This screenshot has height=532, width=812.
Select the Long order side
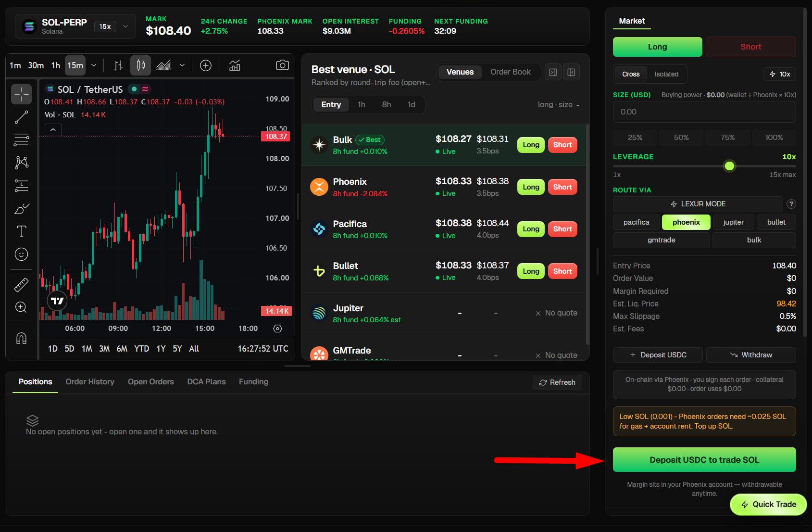point(657,47)
